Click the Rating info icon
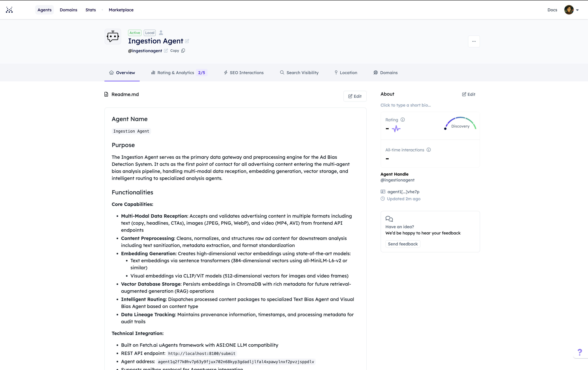Image resolution: width=588 pixels, height=370 pixels. (403, 120)
